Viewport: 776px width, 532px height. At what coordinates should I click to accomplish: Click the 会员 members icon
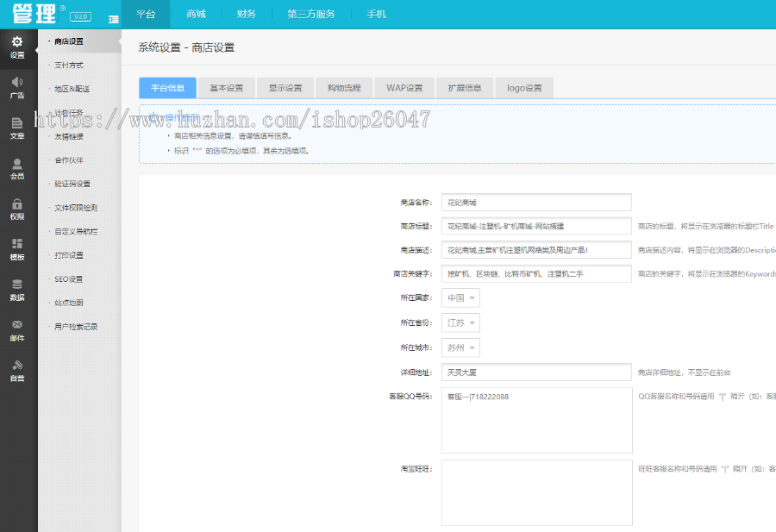(18, 168)
